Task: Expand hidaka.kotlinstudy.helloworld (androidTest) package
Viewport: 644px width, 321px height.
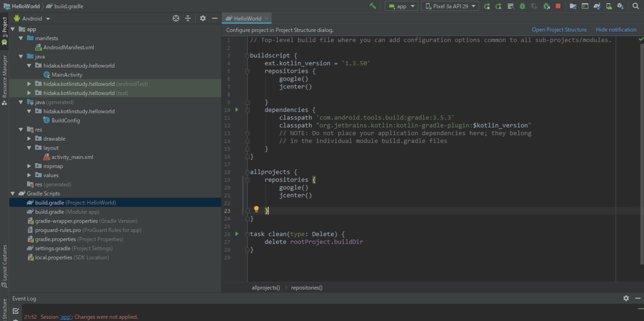Action: pos(30,84)
